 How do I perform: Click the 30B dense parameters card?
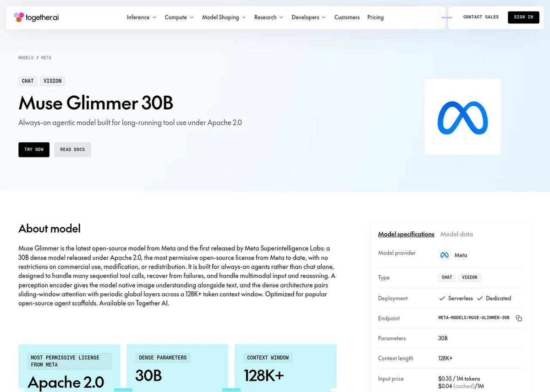[x=177, y=368]
